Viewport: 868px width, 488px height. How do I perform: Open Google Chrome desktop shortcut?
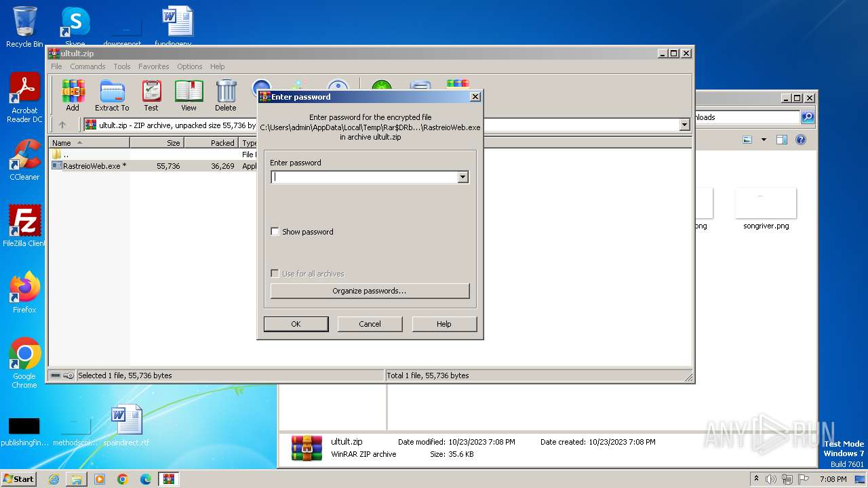pyautogui.click(x=24, y=363)
